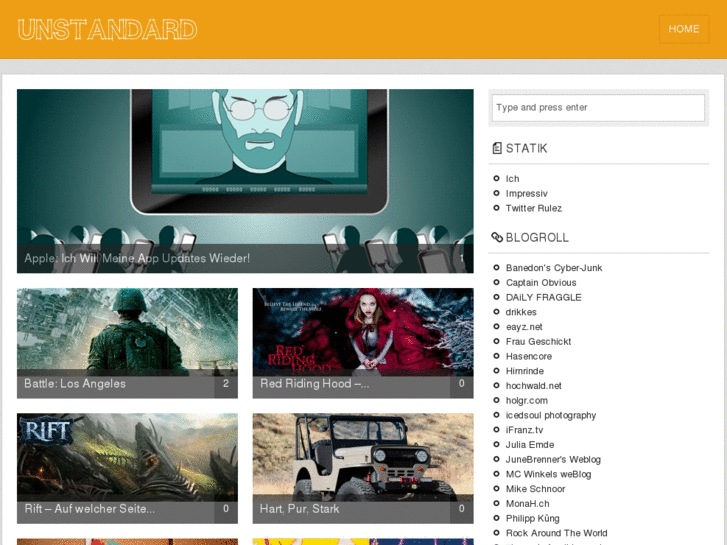Open the Frau Geschickt link
Image resolution: width=727 pixels, height=545 pixels.
pyautogui.click(x=538, y=341)
